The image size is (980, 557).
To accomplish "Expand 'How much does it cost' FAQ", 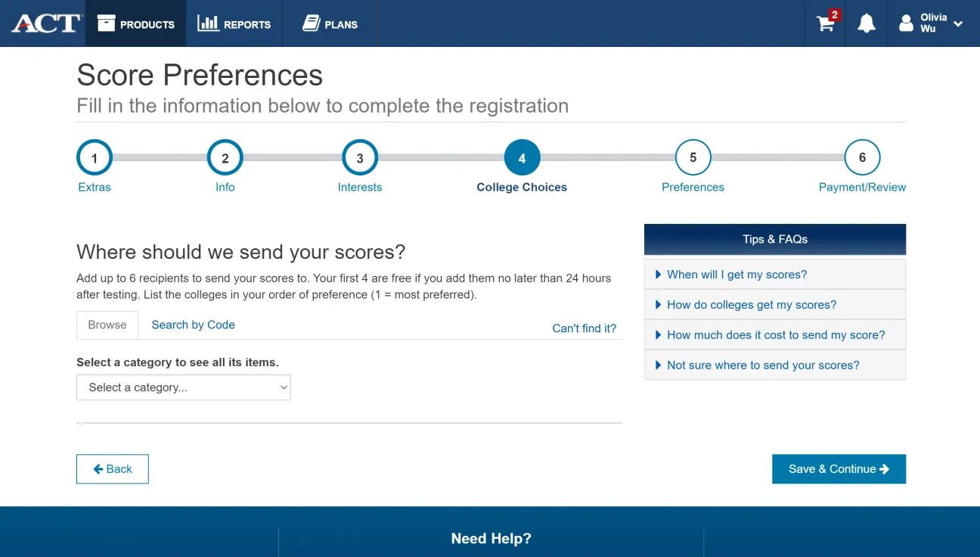I will point(775,335).
